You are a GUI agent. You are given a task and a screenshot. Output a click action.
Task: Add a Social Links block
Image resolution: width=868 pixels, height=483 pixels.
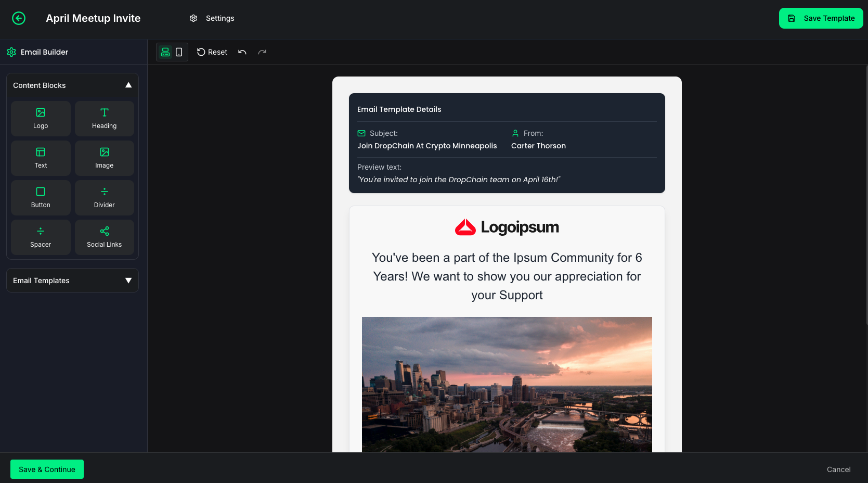pos(105,237)
